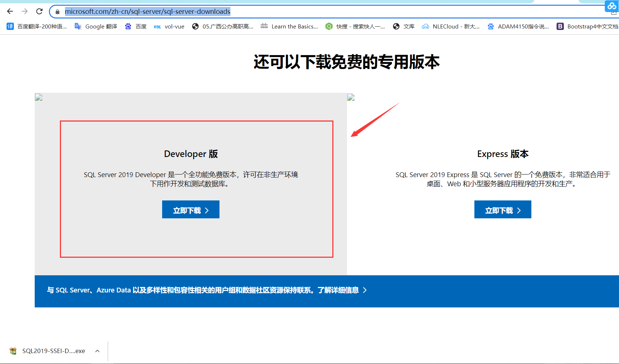Open the 百度 bookmark
This screenshot has width=619, height=364.
point(135,26)
